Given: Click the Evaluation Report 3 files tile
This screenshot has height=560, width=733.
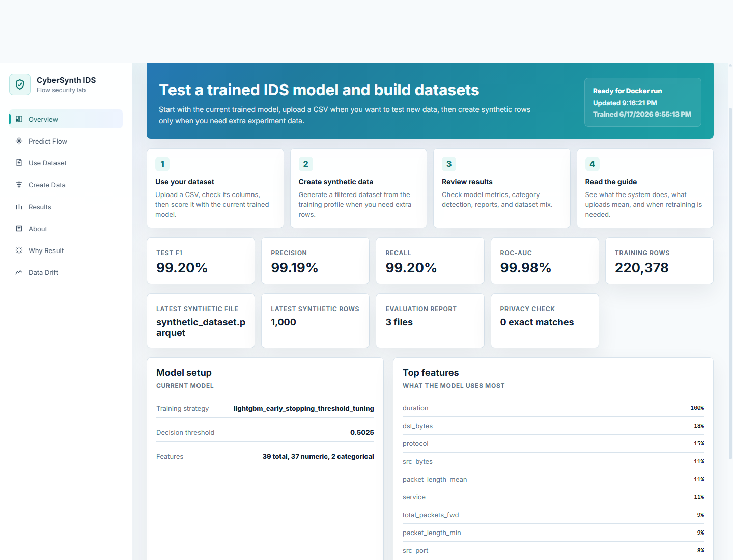Looking at the screenshot, I should pyautogui.click(x=430, y=321).
